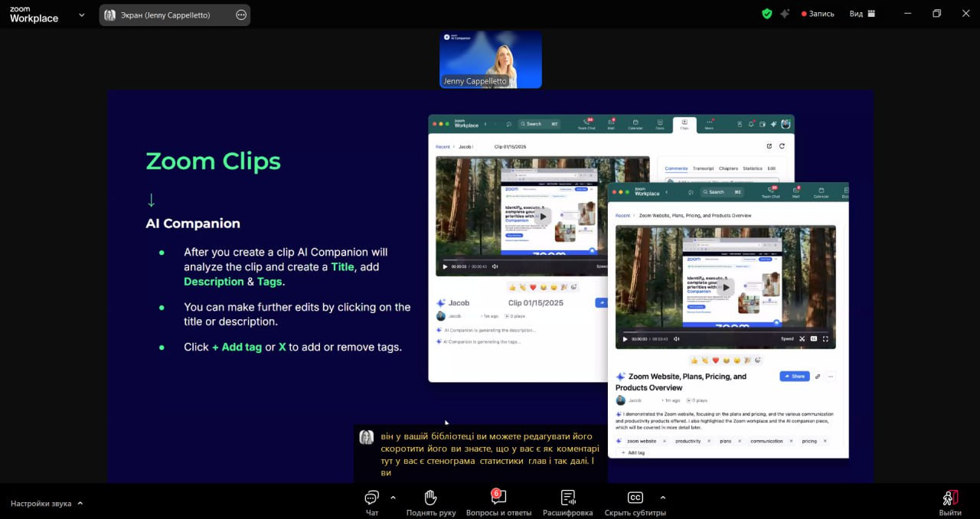Open Настройки звука audio settings
980x519 pixels.
41,504
